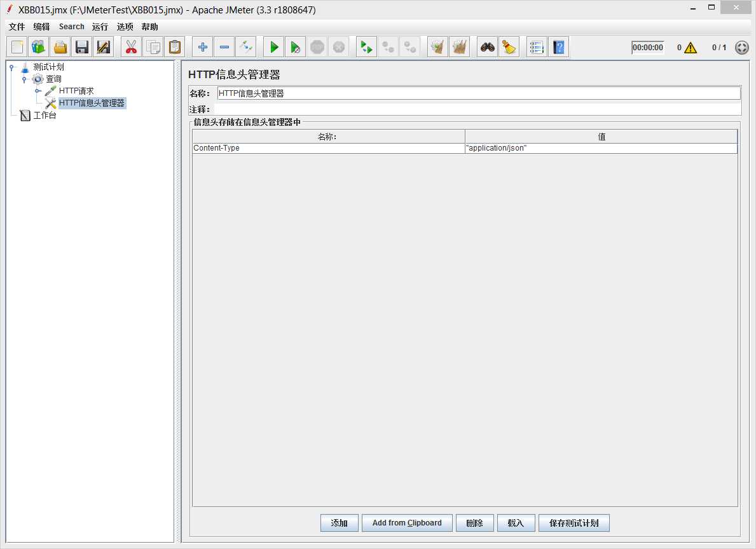
Task: Click the Open file folder icon
Action: pos(60,47)
